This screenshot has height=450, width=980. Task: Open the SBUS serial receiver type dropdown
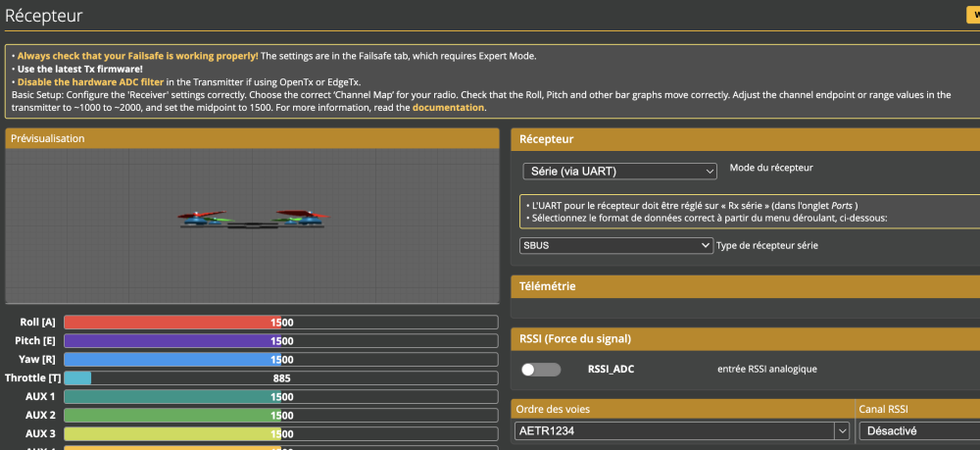(x=616, y=245)
